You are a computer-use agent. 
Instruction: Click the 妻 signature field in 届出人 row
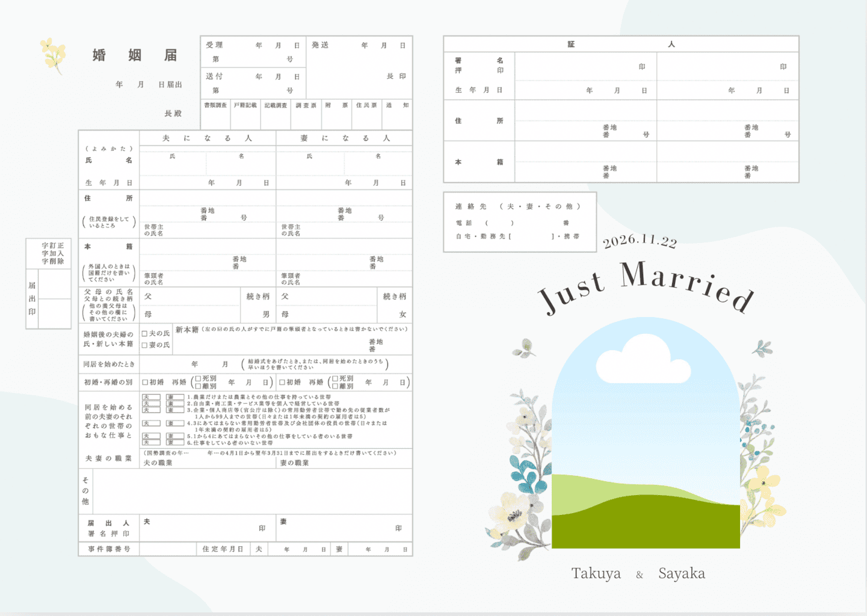(x=344, y=528)
